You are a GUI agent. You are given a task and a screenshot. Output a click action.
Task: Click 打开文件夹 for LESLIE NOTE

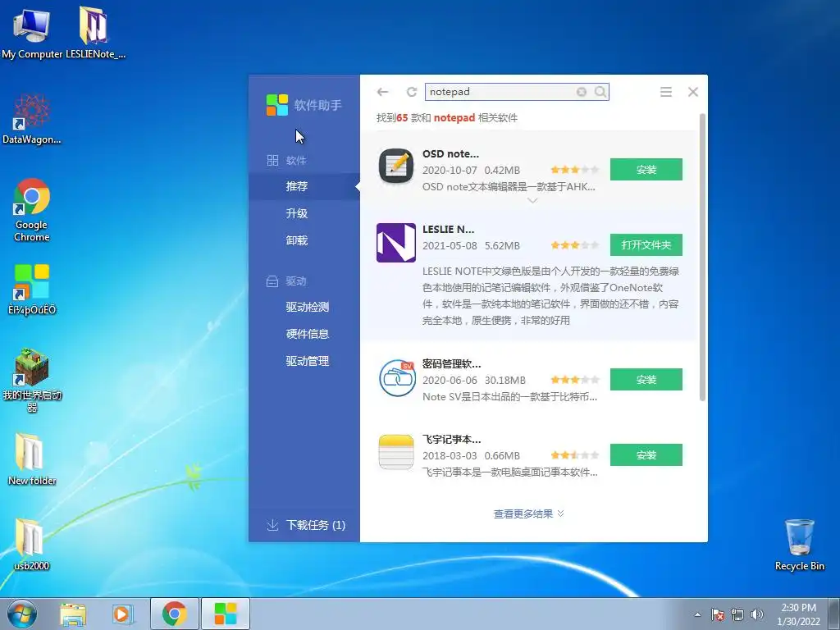coord(646,245)
